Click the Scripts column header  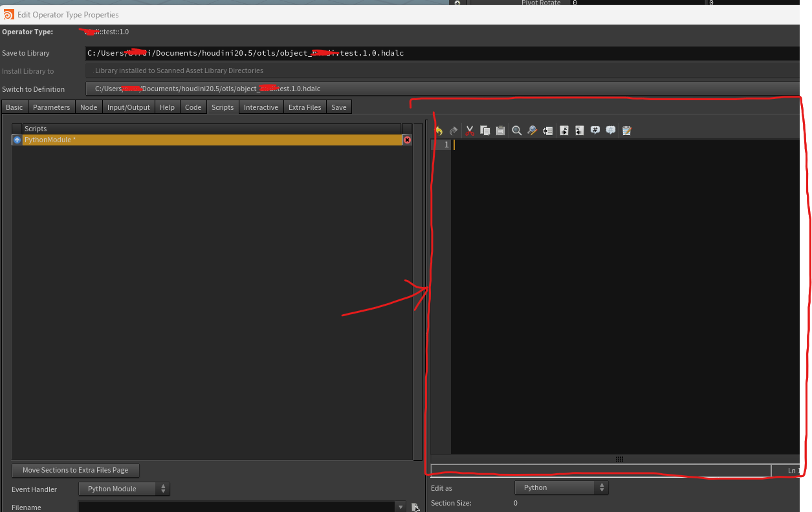point(212,129)
